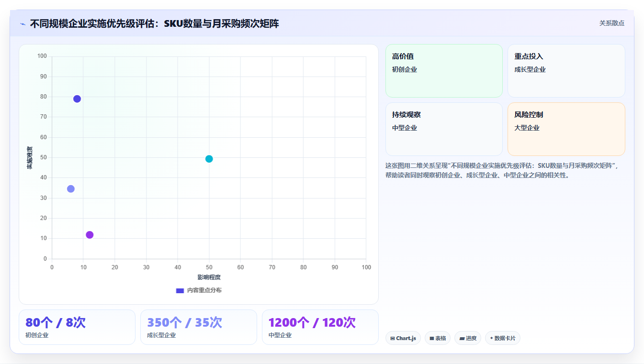Click the 350个 / 35次 stat value
This screenshot has height=364, width=644.
point(185,322)
